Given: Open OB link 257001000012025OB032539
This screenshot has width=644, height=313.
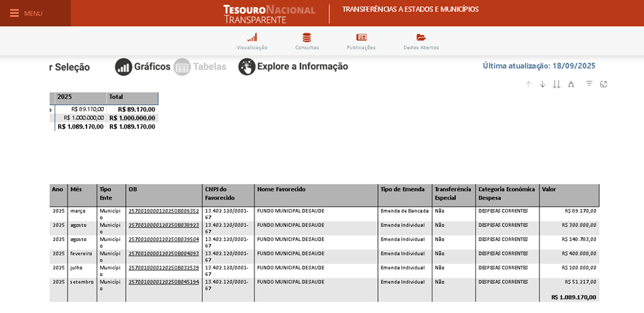Looking at the screenshot, I should coord(164,267).
